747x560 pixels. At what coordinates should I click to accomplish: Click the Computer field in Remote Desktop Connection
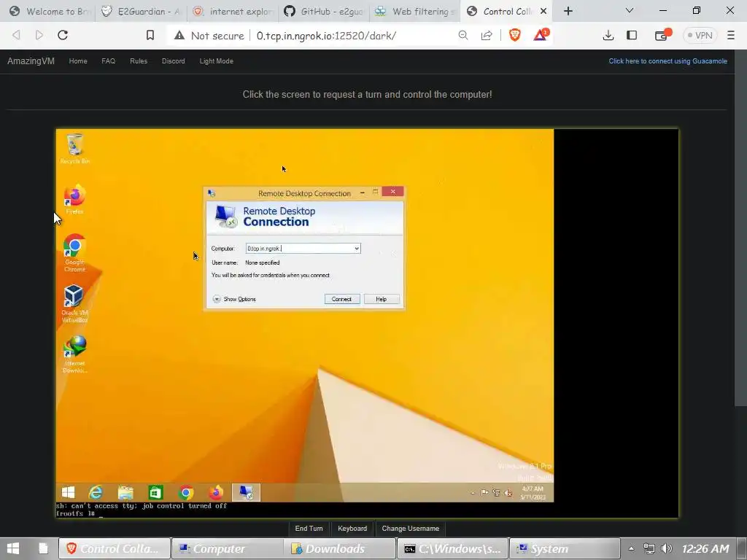tap(303, 248)
